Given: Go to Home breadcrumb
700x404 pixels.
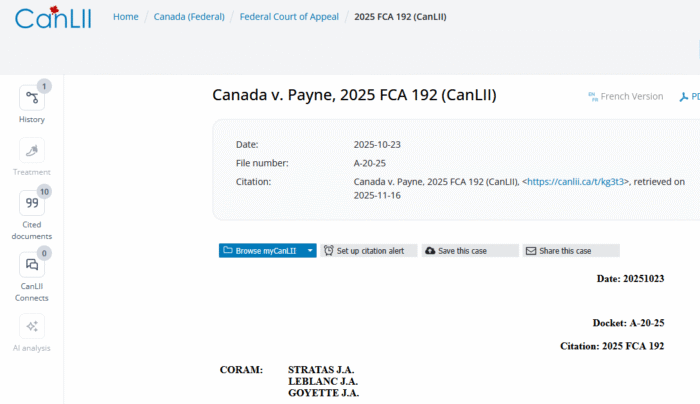Looking at the screenshot, I should 125,17.
